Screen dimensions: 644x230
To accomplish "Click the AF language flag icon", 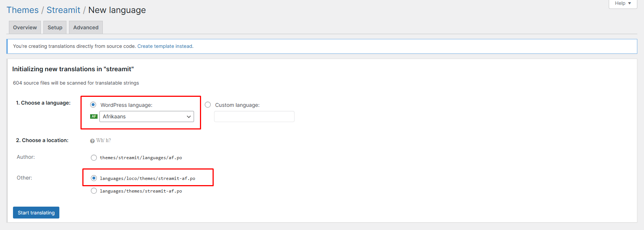I will tap(94, 116).
